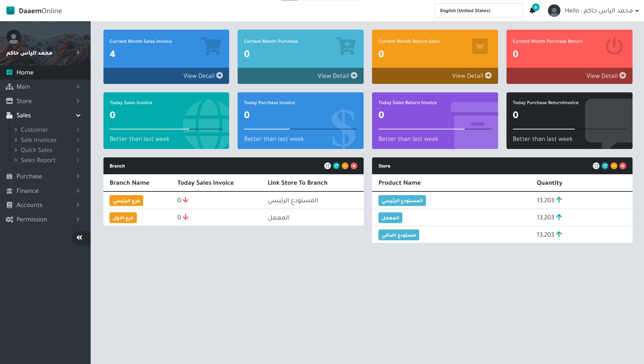This screenshot has height=364, width=644.
Task: Click the red remove icon in Store panel
Action: pyautogui.click(x=622, y=166)
